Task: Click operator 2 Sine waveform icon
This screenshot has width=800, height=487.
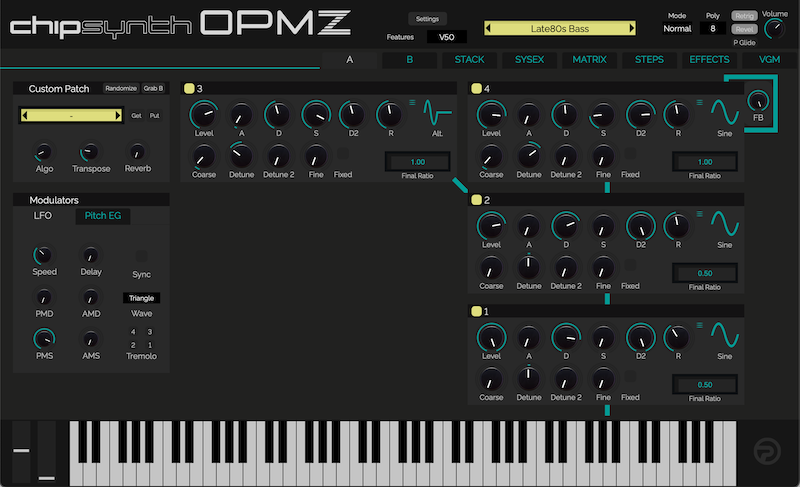Action: [724, 224]
